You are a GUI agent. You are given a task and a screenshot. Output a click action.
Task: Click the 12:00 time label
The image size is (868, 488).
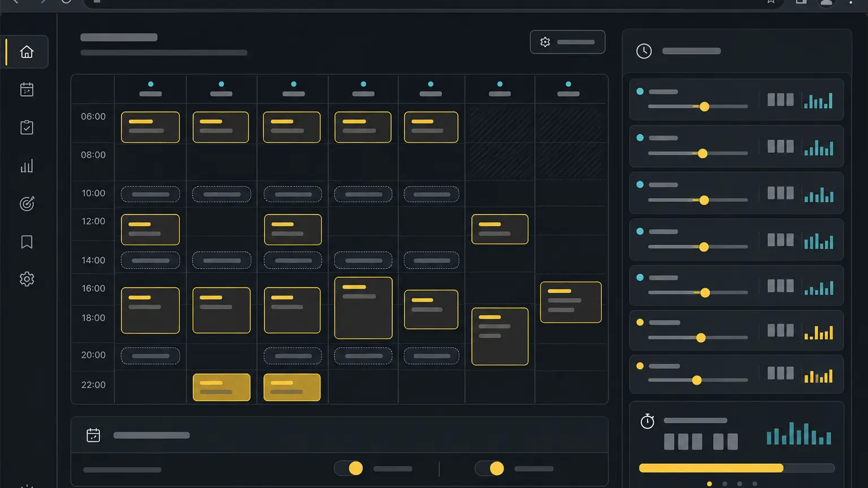pyautogui.click(x=93, y=221)
